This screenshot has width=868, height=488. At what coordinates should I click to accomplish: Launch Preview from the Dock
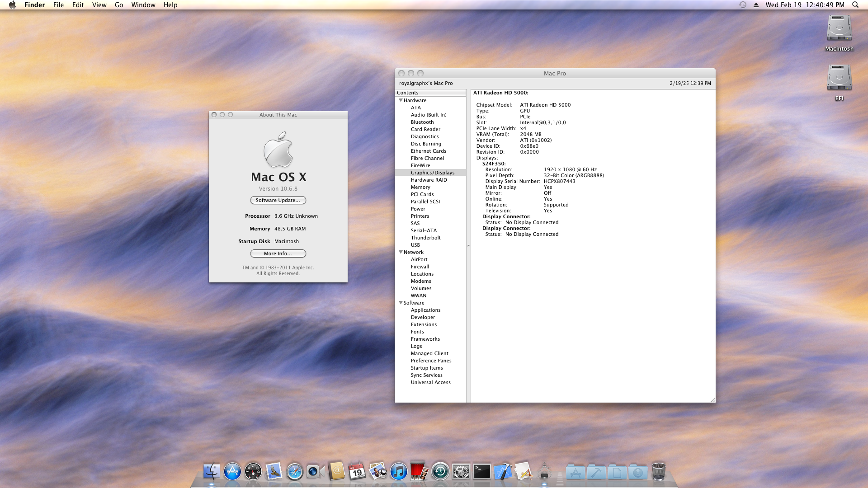tap(378, 472)
